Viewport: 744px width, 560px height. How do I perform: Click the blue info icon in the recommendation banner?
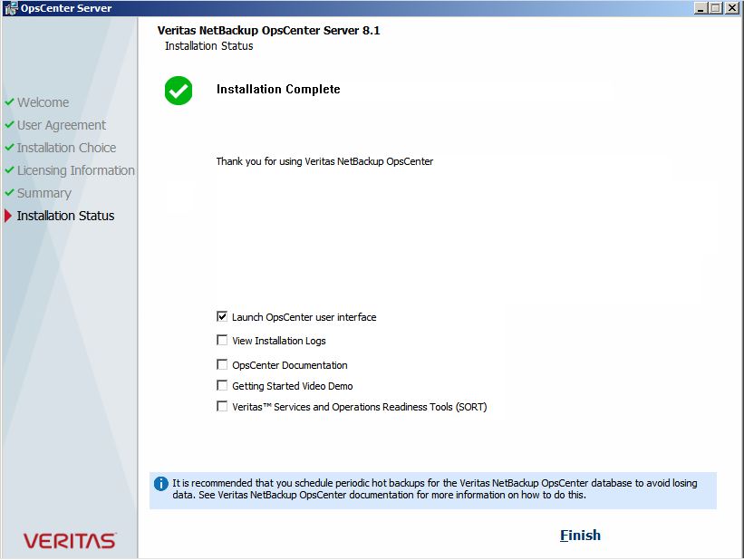[161, 482]
